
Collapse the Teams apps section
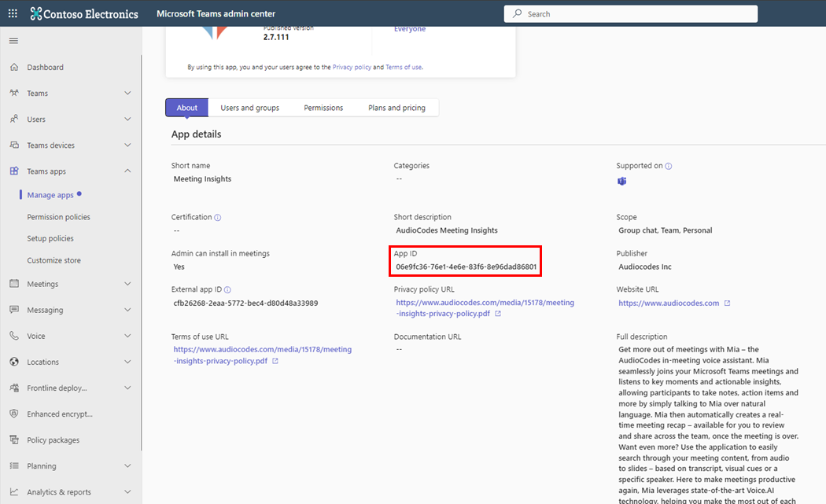[127, 171]
